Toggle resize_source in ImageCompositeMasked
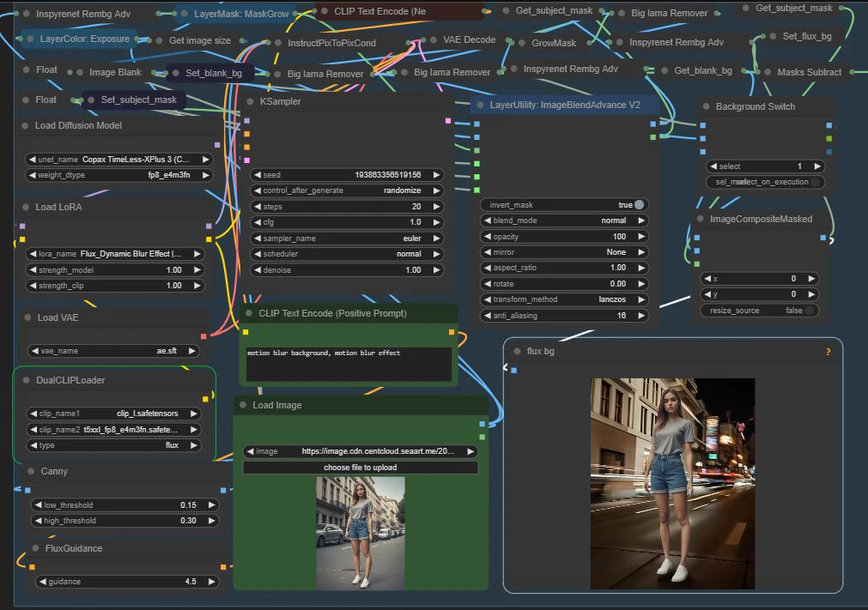The width and height of the screenshot is (868, 610). pos(808,311)
